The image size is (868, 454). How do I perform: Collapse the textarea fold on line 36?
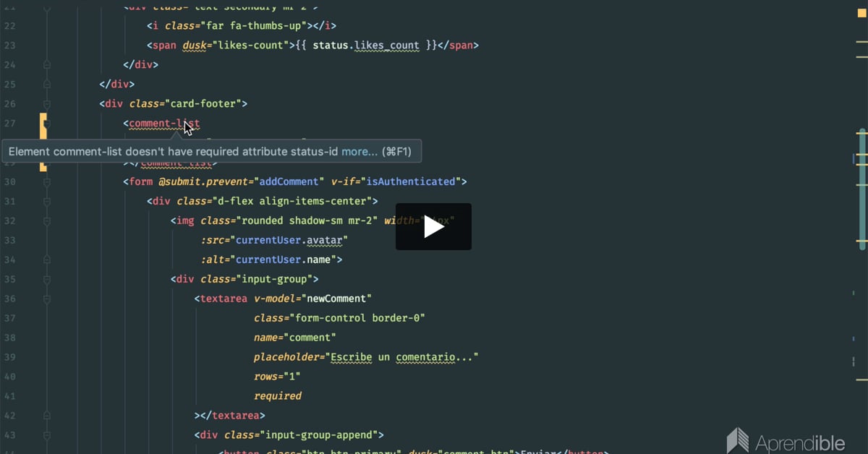click(47, 299)
